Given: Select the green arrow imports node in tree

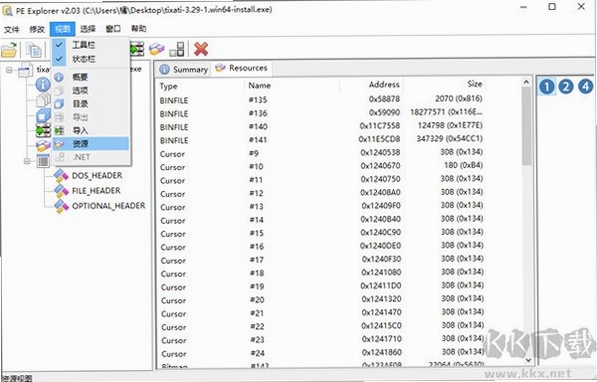Looking at the screenshot, I should point(43,131).
